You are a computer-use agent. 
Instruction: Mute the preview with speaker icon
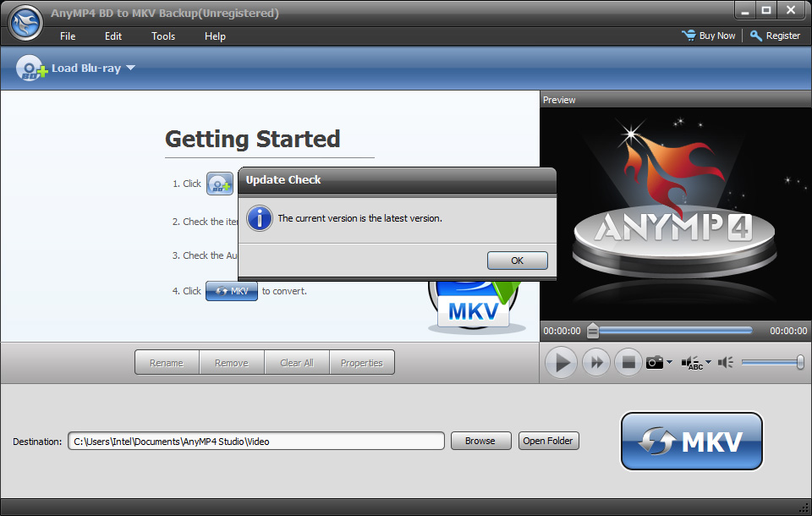[726, 362]
